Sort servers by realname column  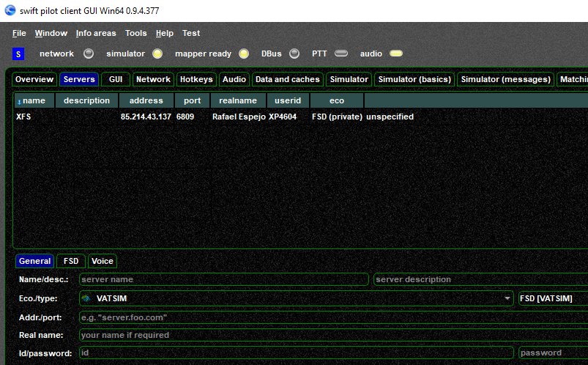point(238,100)
